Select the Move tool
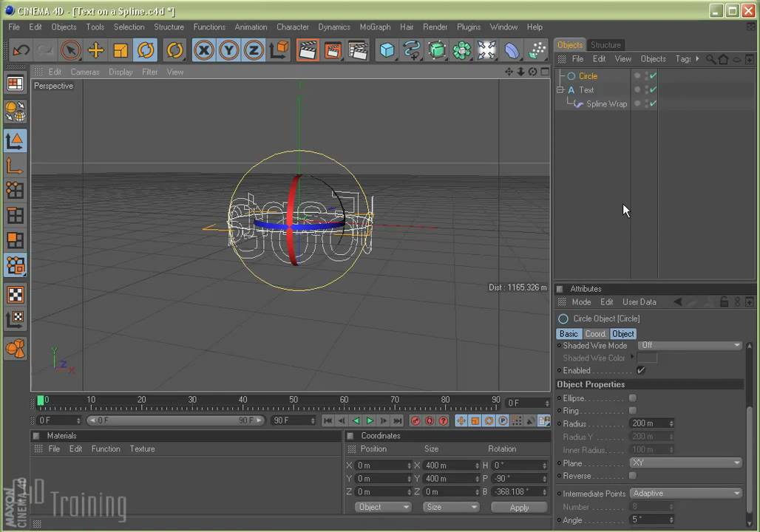Viewport: 760px width, 532px height. click(x=96, y=50)
